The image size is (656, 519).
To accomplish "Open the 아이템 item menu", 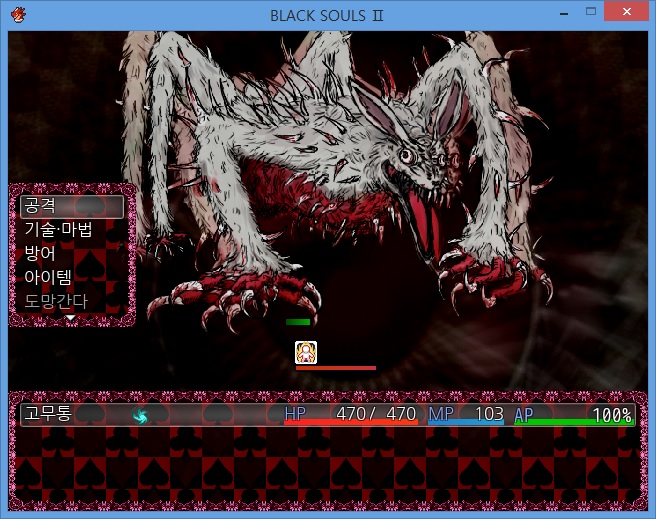I will (48, 277).
